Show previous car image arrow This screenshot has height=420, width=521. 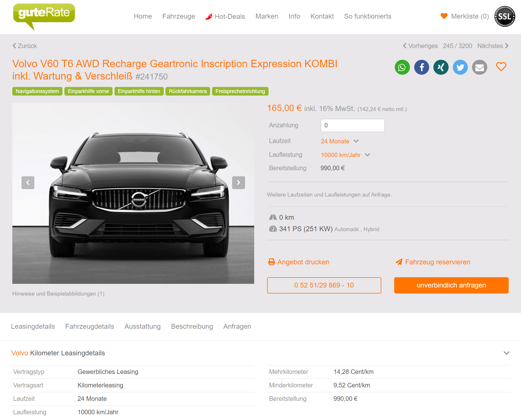click(x=28, y=183)
